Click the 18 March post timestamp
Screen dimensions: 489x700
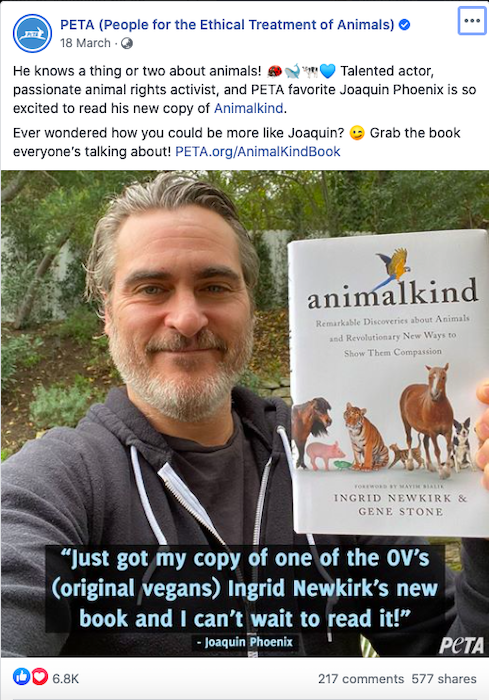pos(85,43)
